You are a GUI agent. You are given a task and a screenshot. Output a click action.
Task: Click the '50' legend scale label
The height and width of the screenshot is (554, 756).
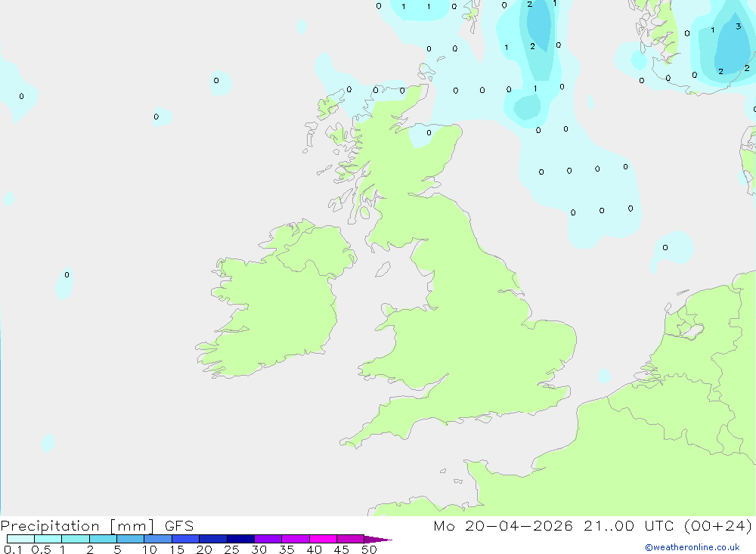point(369,549)
